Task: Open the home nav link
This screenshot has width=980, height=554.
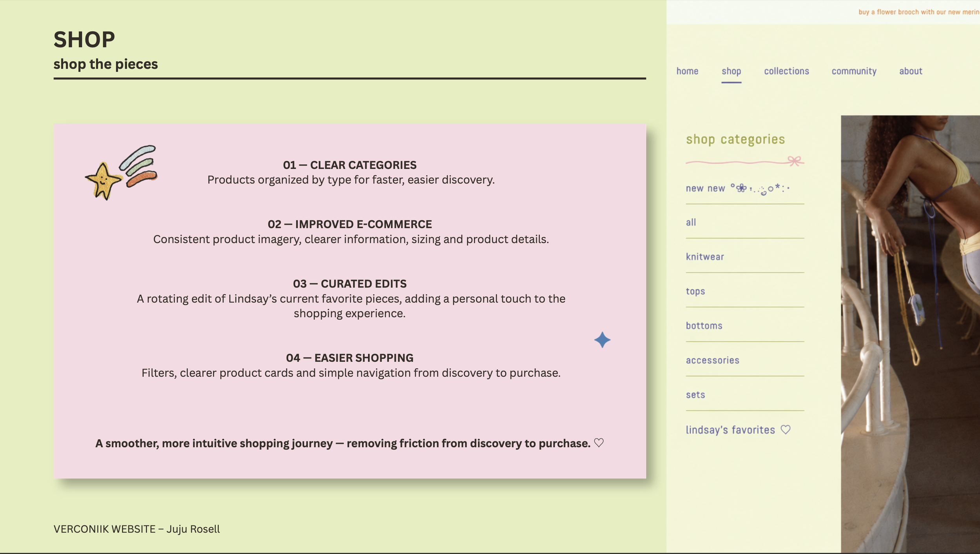Action: pyautogui.click(x=687, y=71)
